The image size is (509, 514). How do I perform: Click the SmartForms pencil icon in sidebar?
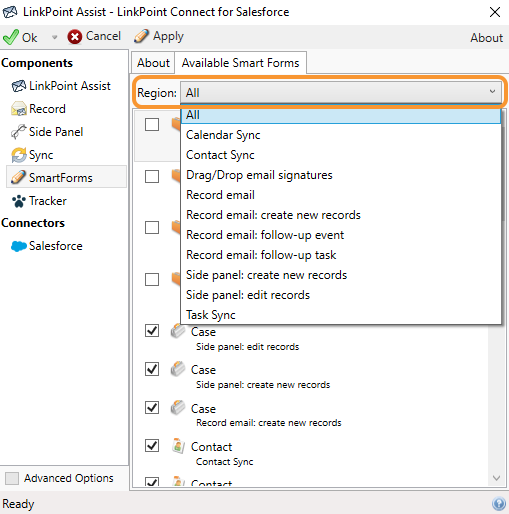[x=18, y=177]
